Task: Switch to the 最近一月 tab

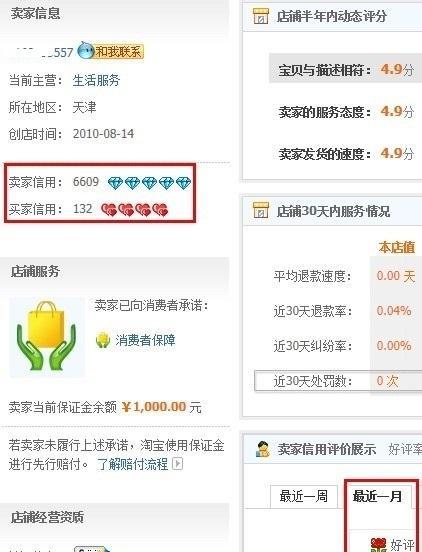Action: coord(377,496)
